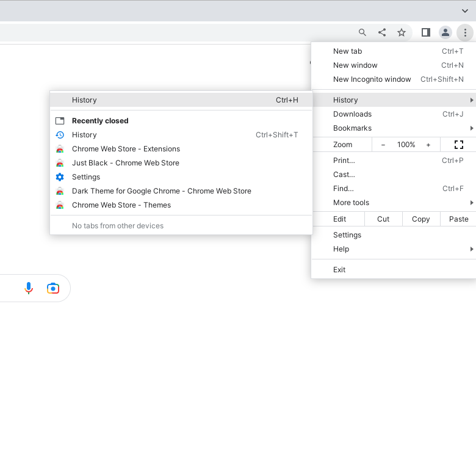Increase zoom with the plus button

(x=428, y=145)
